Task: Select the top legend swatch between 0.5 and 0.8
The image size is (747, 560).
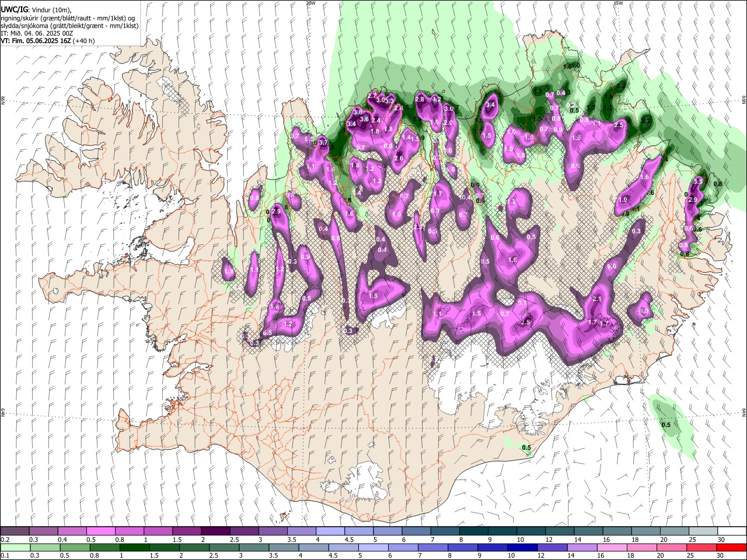Action: (x=100, y=531)
